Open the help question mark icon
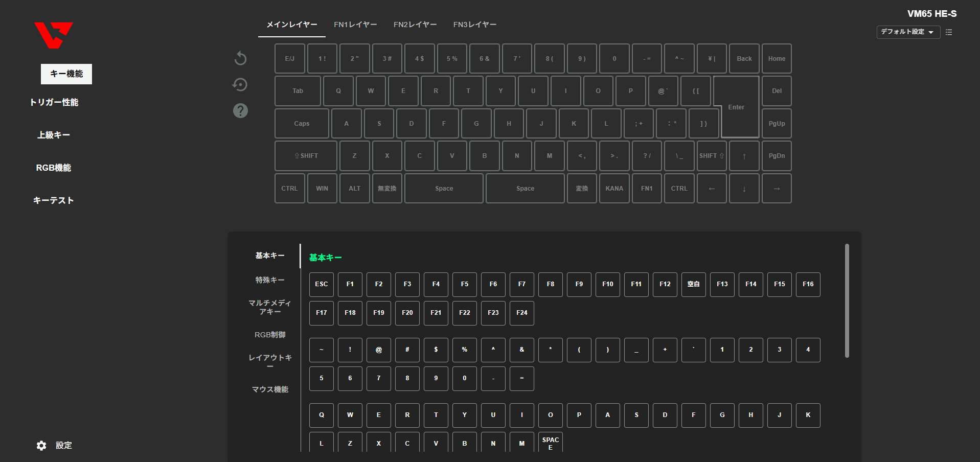The width and height of the screenshot is (980, 462). (x=240, y=110)
